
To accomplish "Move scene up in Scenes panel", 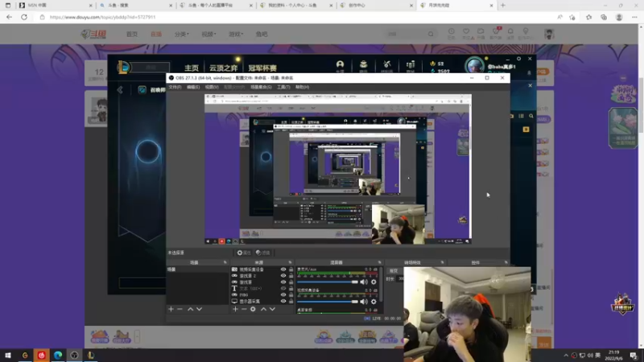I will pyautogui.click(x=190, y=309).
